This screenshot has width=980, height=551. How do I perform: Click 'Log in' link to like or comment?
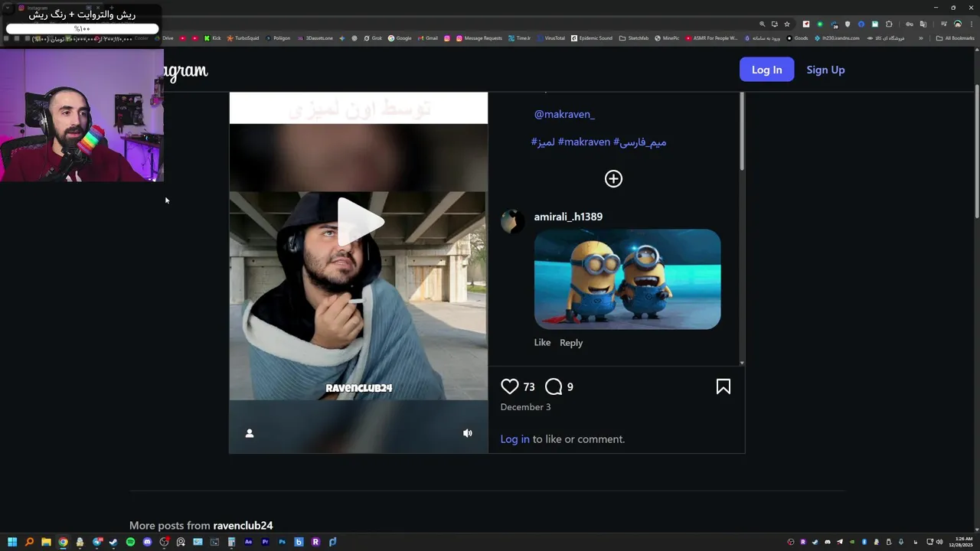click(514, 439)
